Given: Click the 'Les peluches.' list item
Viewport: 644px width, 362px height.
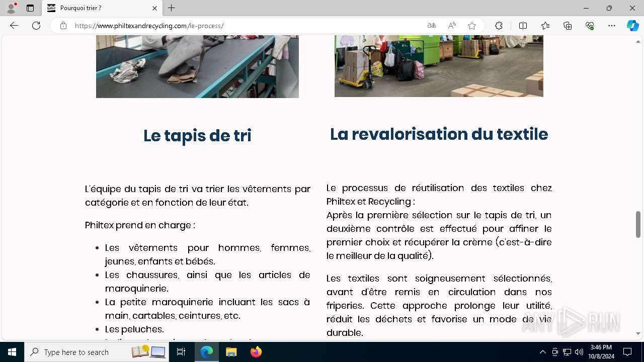Looking at the screenshot, I should (134, 329).
